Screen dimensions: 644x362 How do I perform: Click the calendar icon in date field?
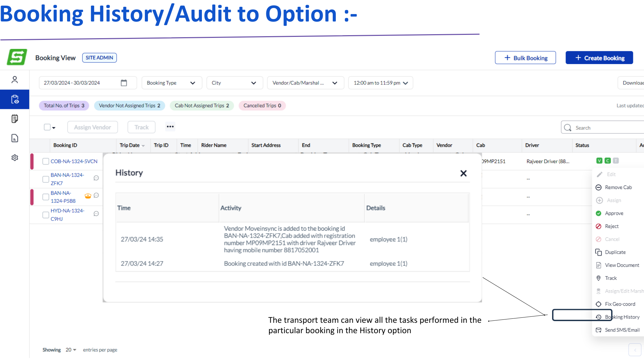124,83
